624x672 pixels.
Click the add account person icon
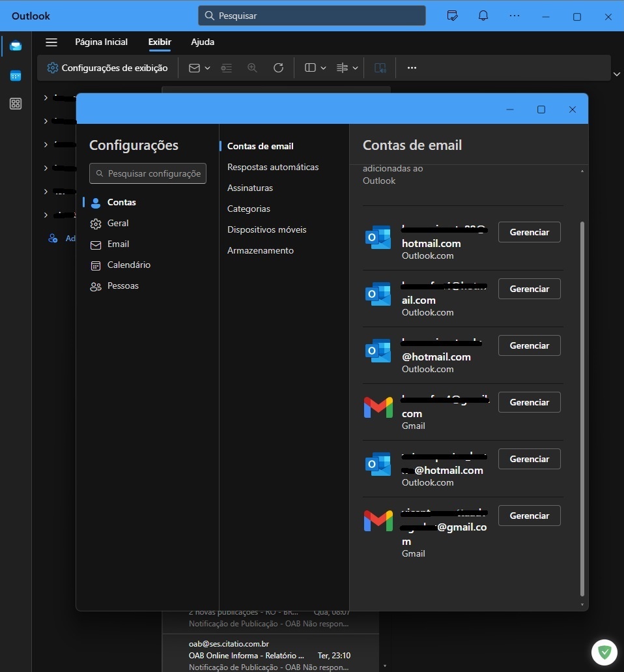pos(53,239)
